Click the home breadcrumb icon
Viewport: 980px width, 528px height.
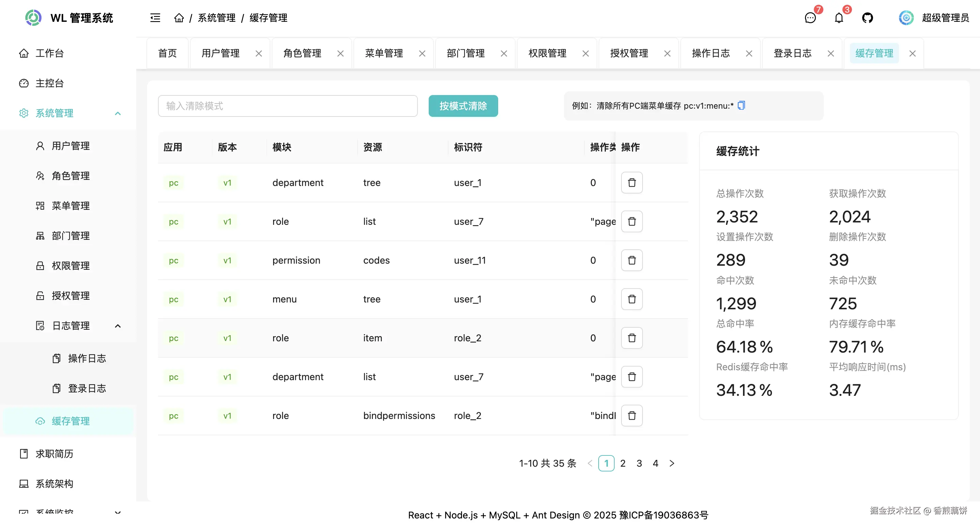[x=179, y=18]
